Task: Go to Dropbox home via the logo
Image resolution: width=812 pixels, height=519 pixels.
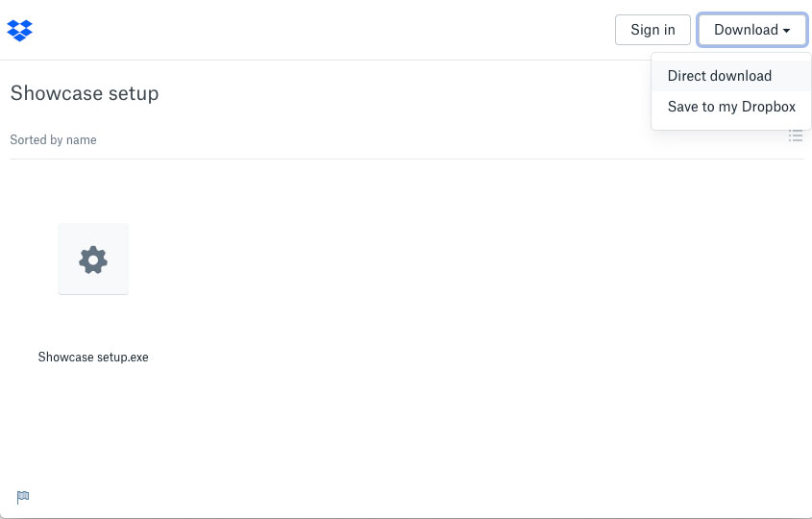Action: 19,31
